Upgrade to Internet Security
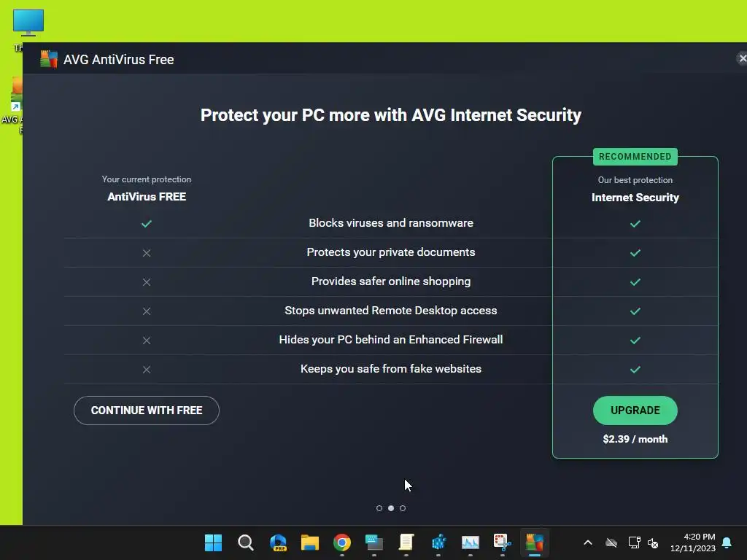The height and width of the screenshot is (560, 747). pyautogui.click(x=635, y=411)
